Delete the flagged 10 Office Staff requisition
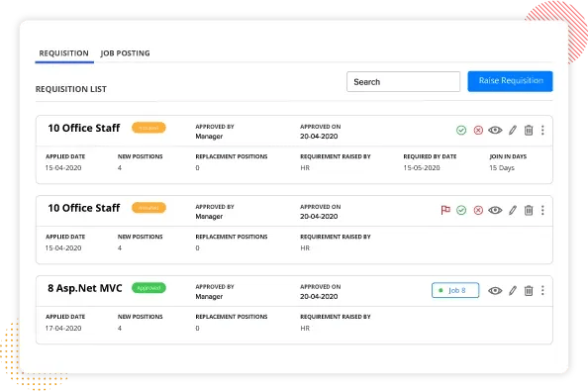Screen dimensions: 588x392 529,210
